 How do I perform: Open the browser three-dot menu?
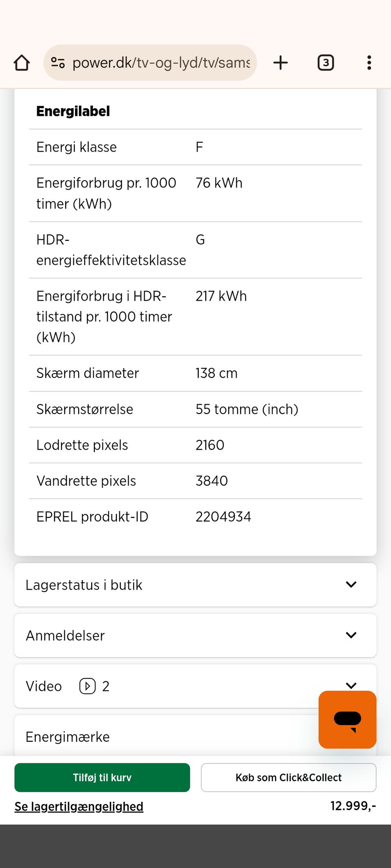369,63
